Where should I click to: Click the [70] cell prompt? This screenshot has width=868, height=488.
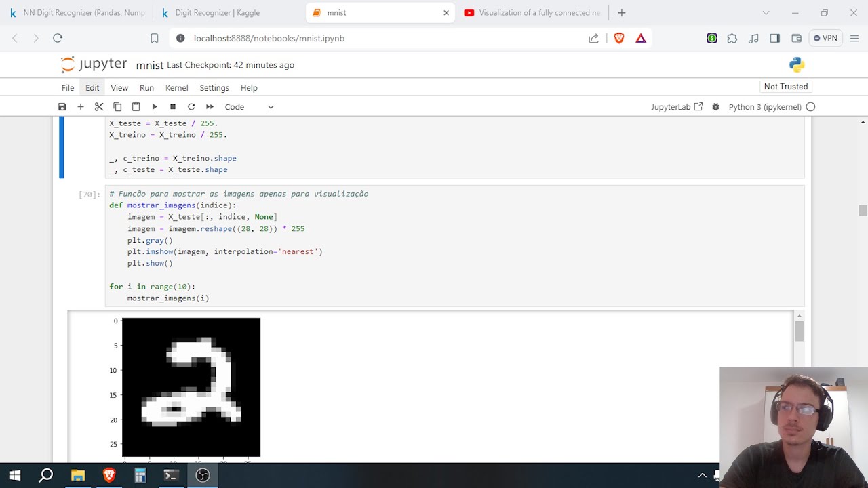tap(90, 195)
